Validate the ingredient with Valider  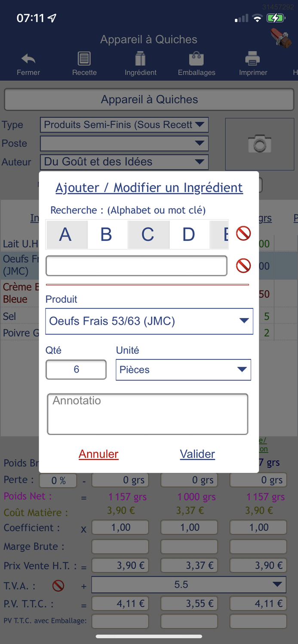[x=197, y=454]
